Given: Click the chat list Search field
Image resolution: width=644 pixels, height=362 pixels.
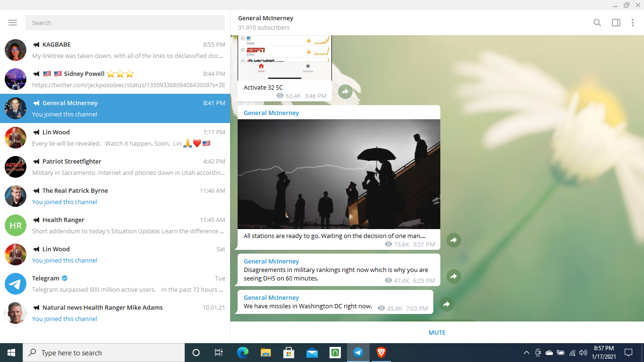Looking at the screenshot, I should tap(125, 23).
